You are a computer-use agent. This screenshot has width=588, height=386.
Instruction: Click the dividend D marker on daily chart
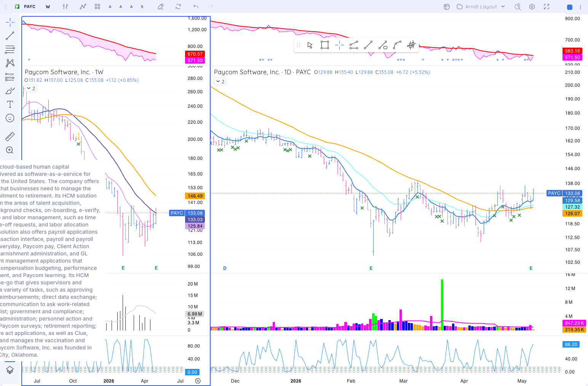(x=225, y=268)
